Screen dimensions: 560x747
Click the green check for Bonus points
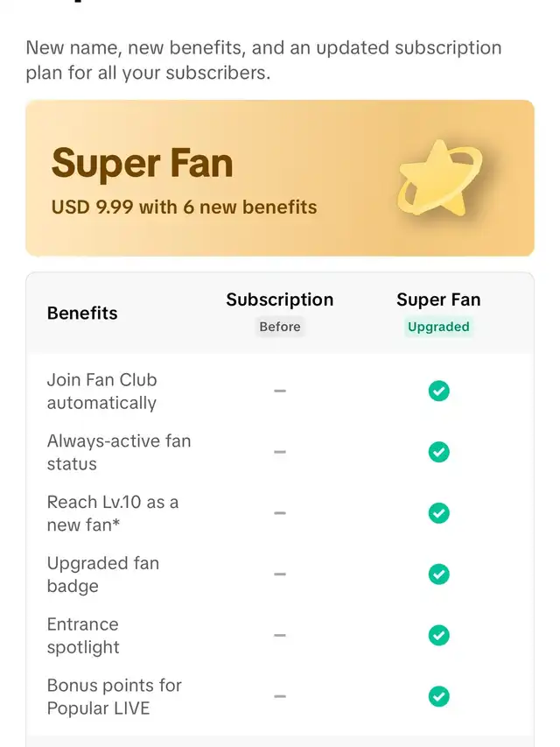click(438, 697)
